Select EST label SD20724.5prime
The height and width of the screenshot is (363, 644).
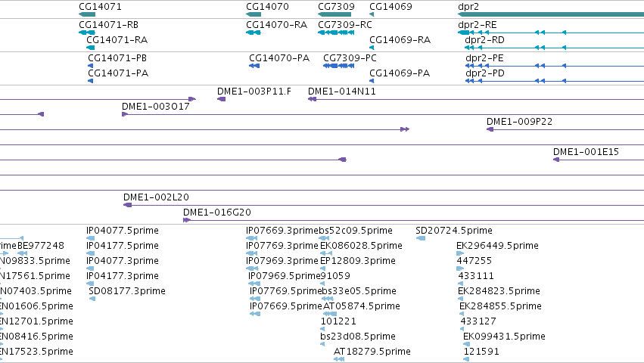click(x=454, y=231)
